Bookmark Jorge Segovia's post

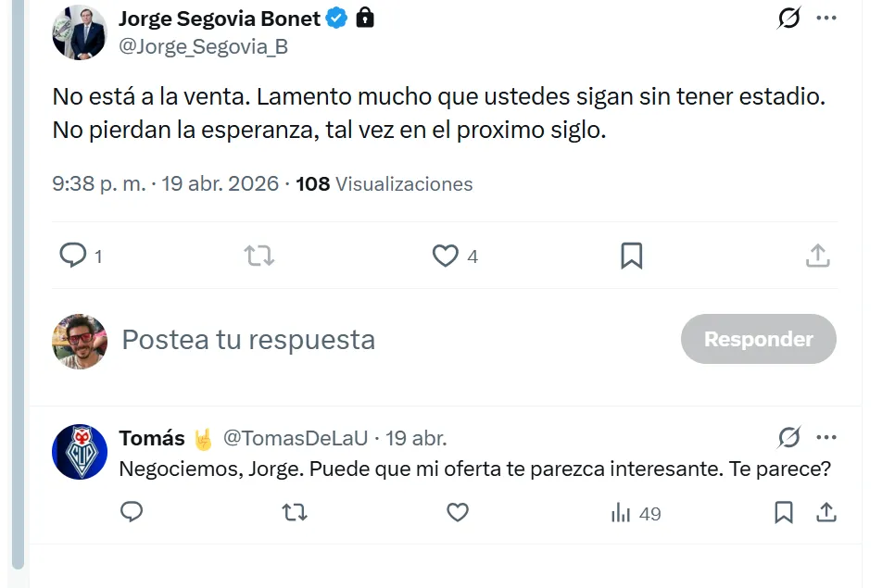(x=631, y=256)
